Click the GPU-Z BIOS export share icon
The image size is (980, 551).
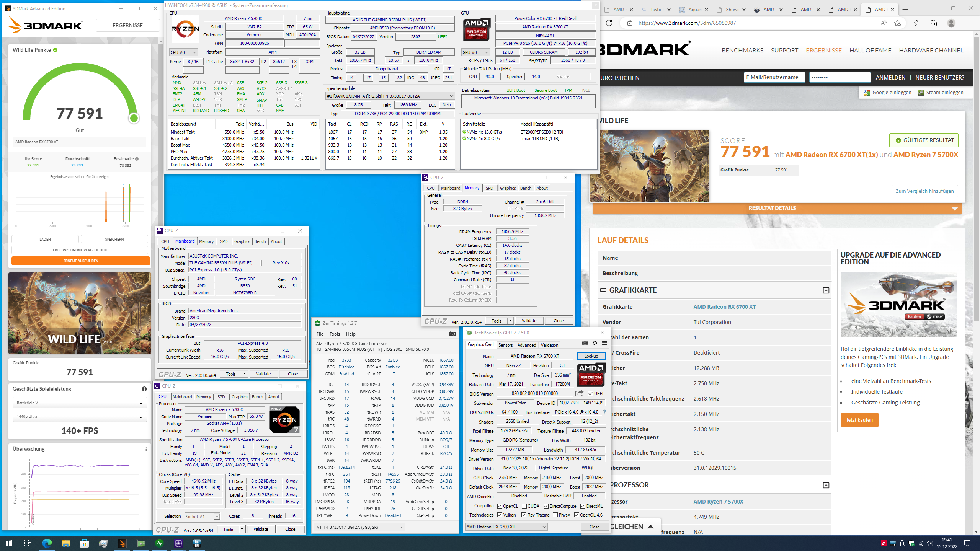tap(579, 393)
